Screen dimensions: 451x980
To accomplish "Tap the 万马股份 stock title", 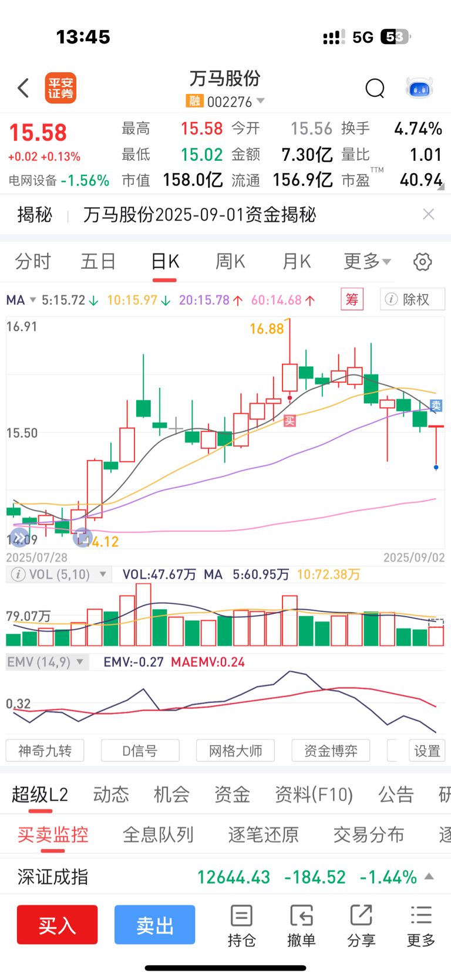I will tap(225, 78).
